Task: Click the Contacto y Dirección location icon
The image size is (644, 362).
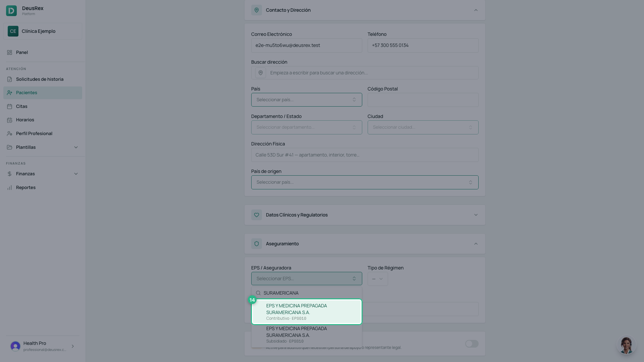Action: pos(257,10)
